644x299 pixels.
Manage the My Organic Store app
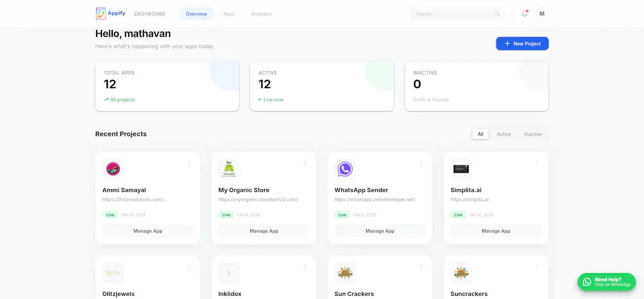pyautogui.click(x=264, y=231)
